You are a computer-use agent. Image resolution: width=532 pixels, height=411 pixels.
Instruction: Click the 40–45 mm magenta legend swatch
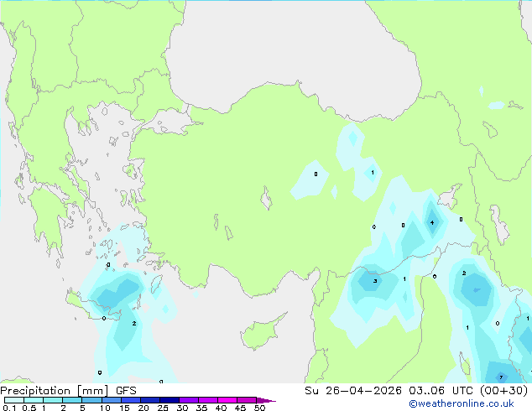[227, 400]
